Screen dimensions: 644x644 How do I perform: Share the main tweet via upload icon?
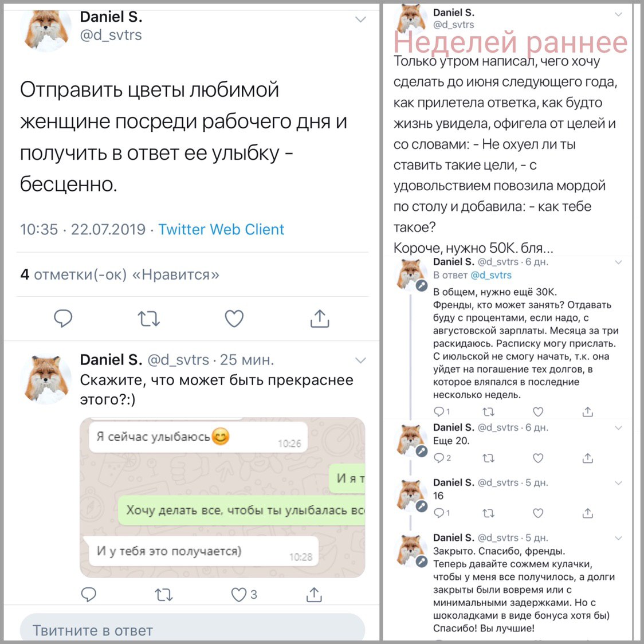[320, 318]
